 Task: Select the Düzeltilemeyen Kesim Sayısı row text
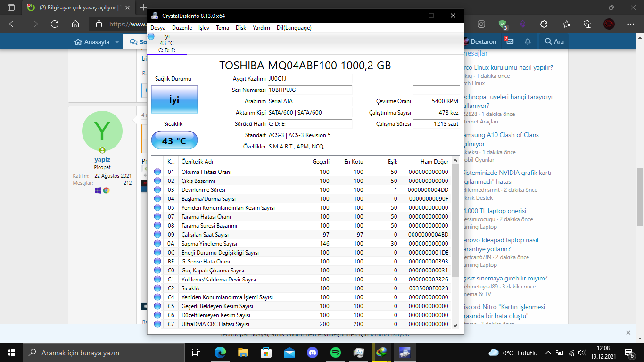[216, 315]
